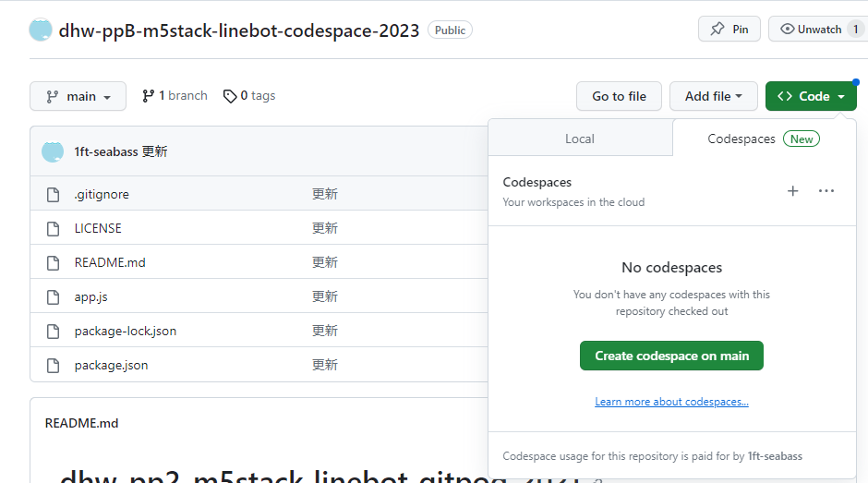This screenshot has height=483, width=868.
Task: Open the 1ft-seabass commit author link
Action: point(106,151)
